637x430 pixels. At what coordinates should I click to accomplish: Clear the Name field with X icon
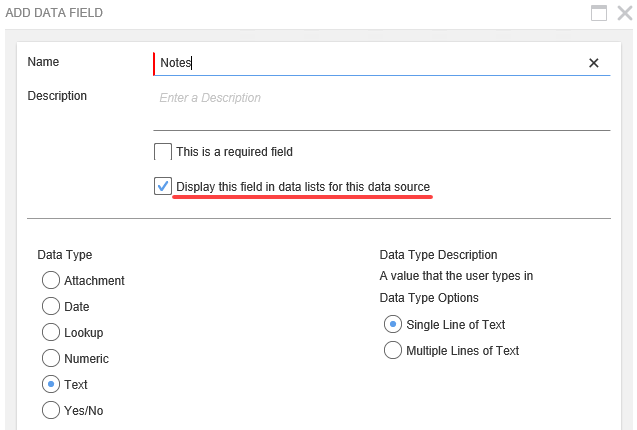[x=593, y=63]
